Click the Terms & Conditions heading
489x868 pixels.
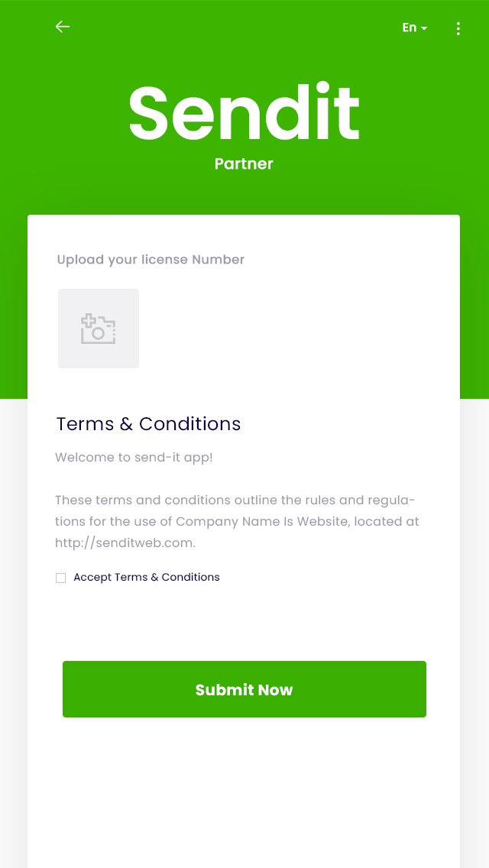tap(148, 424)
